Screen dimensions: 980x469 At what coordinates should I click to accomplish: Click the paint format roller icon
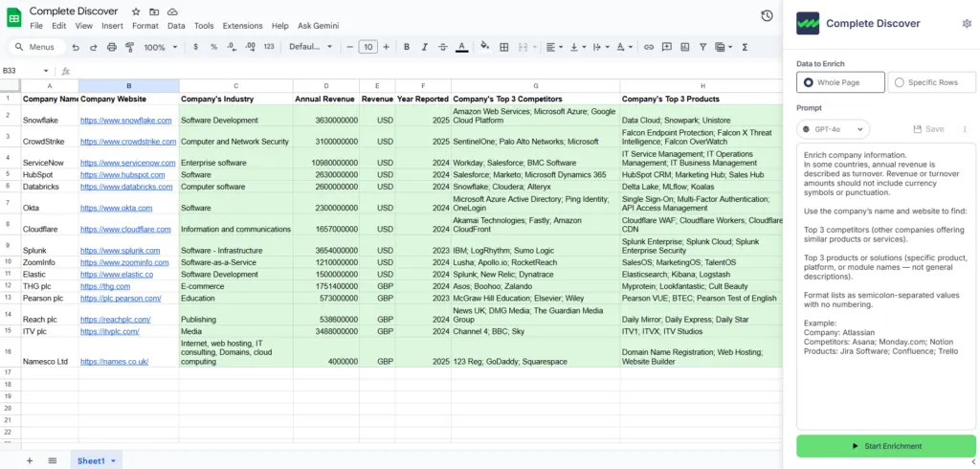(x=130, y=47)
